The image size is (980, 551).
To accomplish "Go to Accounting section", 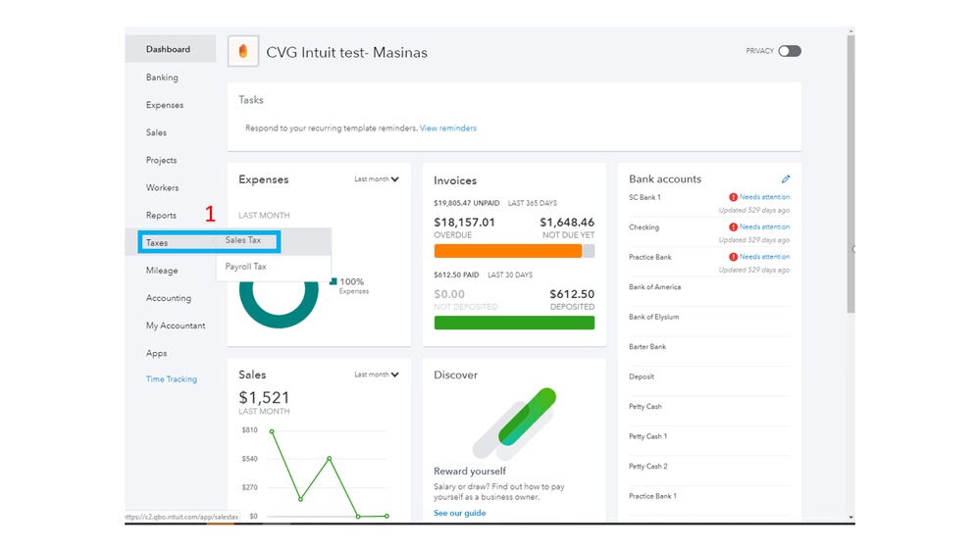I will coord(169,298).
